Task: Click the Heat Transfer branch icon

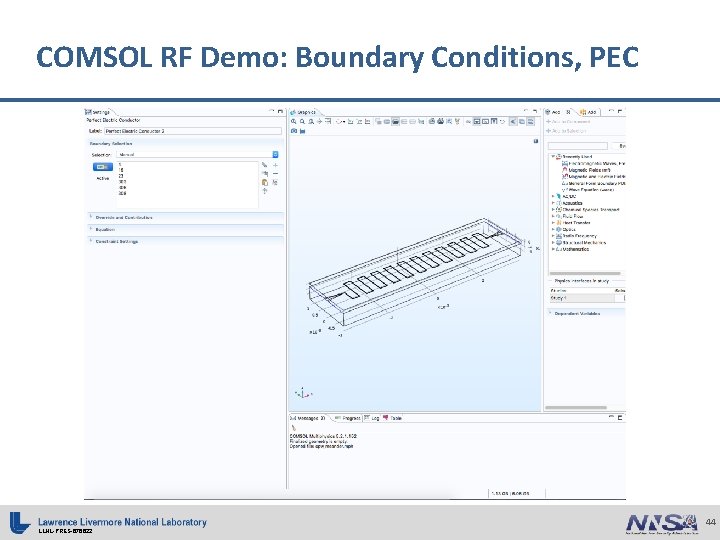Action: tap(559, 223)
